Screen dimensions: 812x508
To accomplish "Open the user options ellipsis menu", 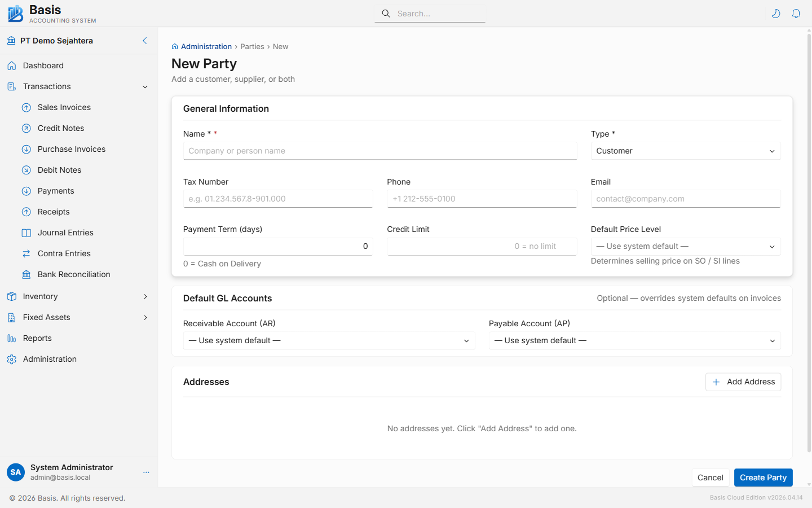I will (146, 472).
